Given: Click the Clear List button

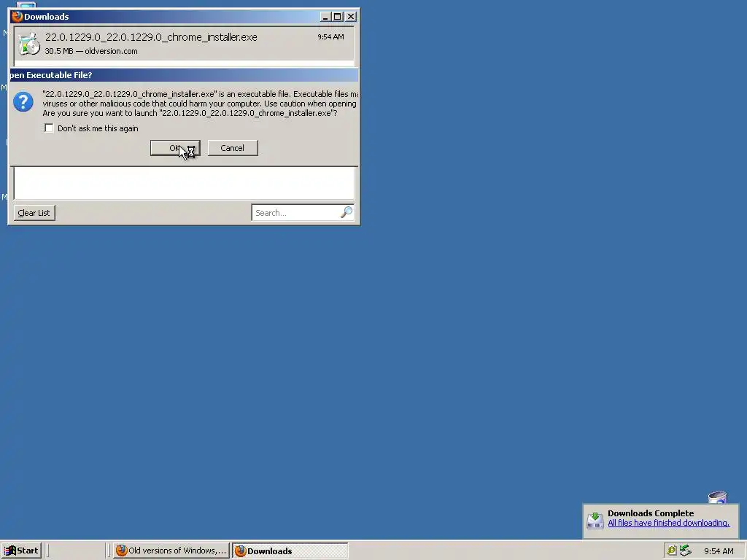Looking at the screenshot, I should click(x=34, y=213).
